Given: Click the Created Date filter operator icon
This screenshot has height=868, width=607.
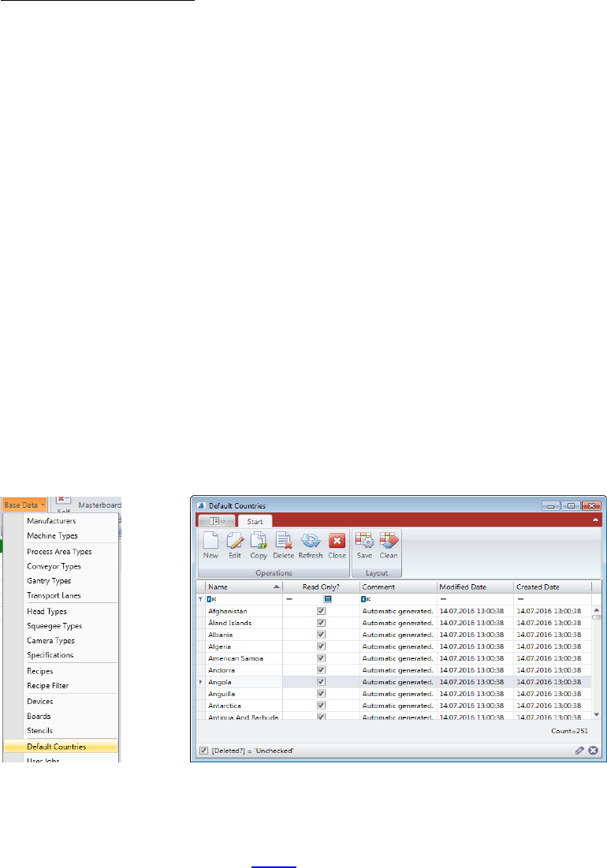Looking at the screenshot, I should [520, 599].
